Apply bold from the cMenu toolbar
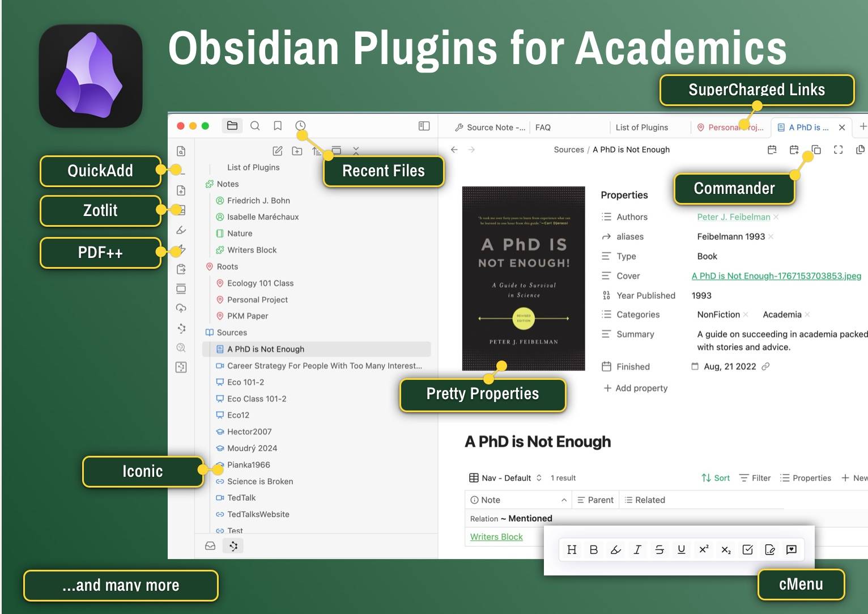Screen dimensions: 868x614 coord(594,549)
